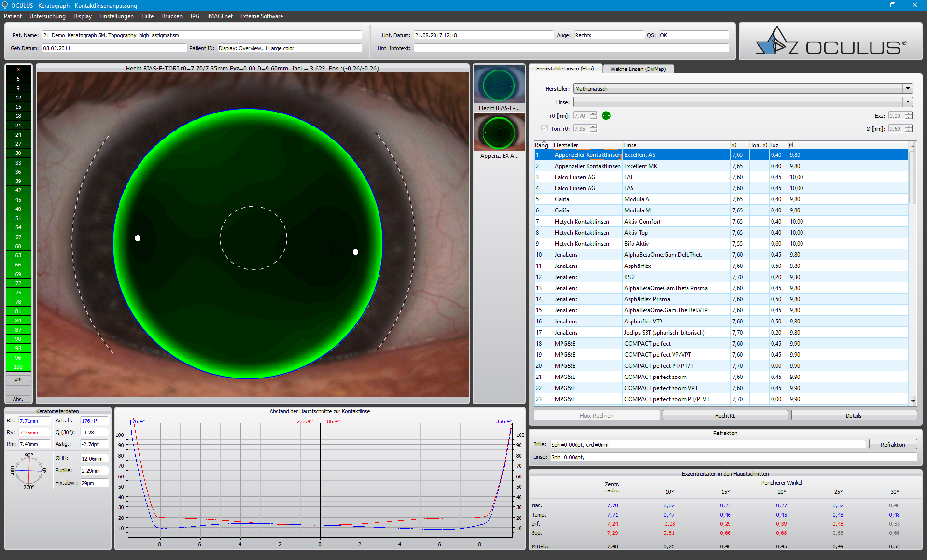The image size is (927, 560).
Task: Select row MPG&E COMPACT perfect zoom VPT
Action: 721,388
